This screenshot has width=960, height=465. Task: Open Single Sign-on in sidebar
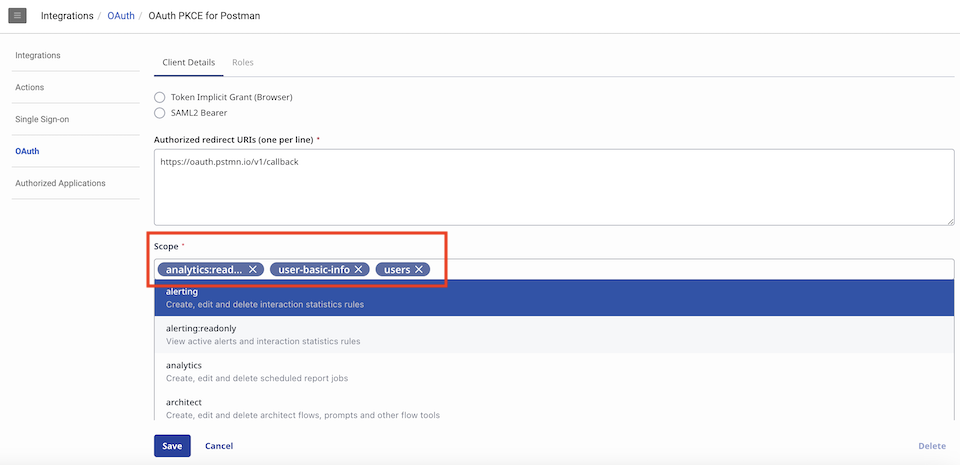point(42,119)
